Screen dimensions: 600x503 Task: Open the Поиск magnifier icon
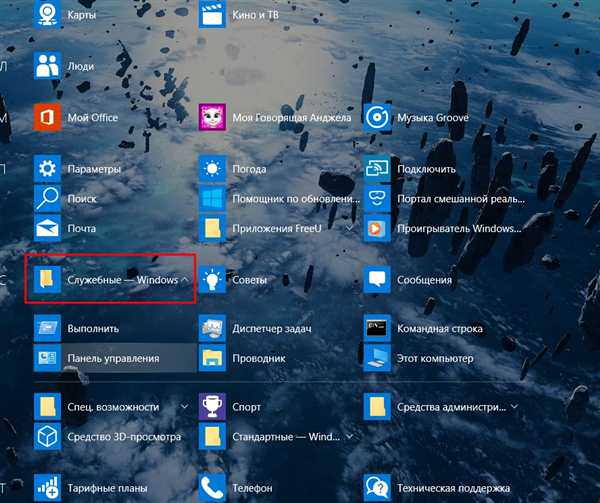(47, 199)
